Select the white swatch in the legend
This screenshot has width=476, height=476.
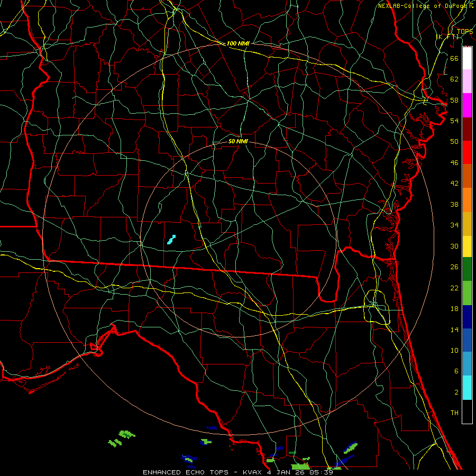click(x=467, y=58)
